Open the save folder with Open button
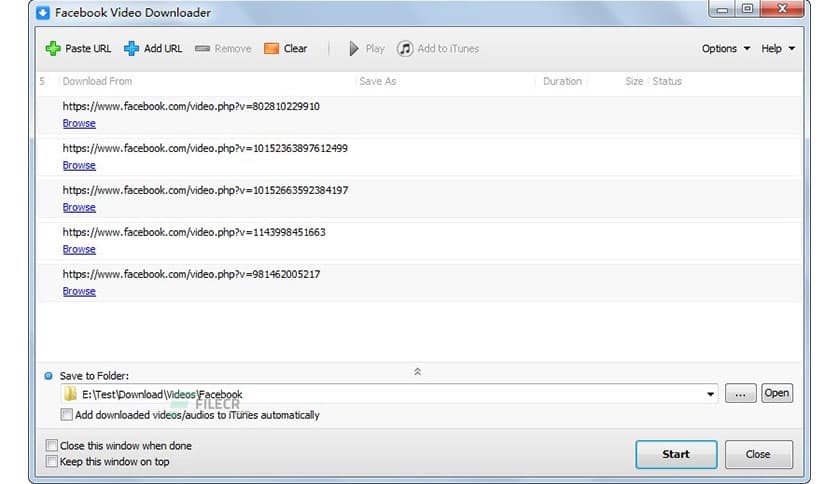836x484 pixels. click(777, 393)
